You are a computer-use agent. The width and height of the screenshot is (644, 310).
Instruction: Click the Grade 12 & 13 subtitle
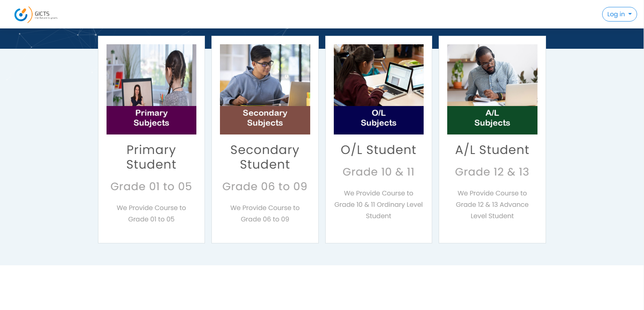492,172
